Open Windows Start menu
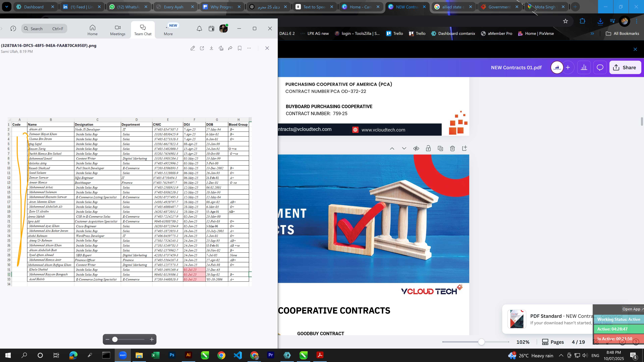Screen dimensions: 644x362 click(x=8, y=355)
